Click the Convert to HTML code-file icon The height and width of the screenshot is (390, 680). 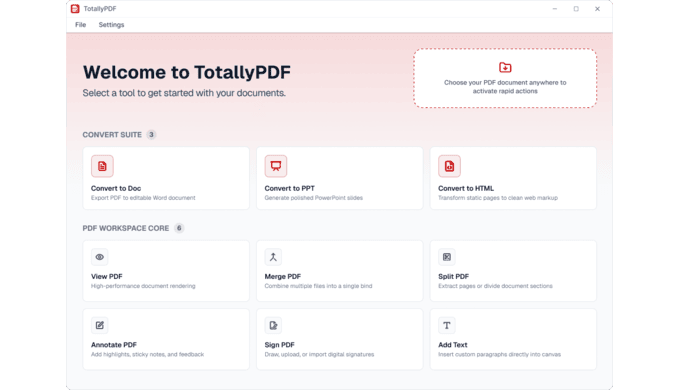click(x=449, y=166)
